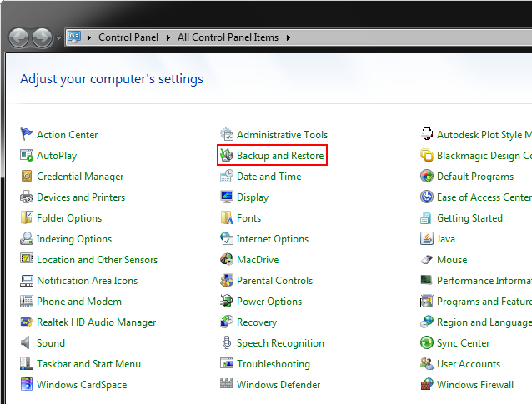Expand the Control Panel breadcrumb arrow
532x404 pixels.
point(169,37)
